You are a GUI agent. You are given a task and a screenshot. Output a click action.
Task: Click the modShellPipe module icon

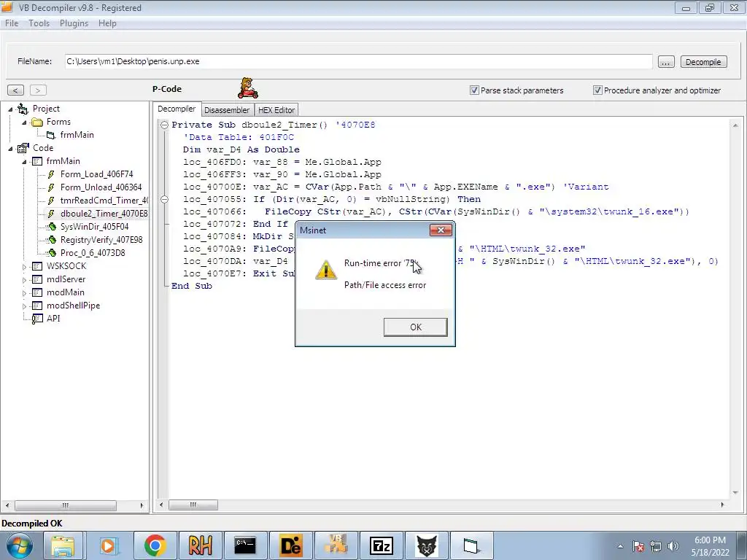point(37,306)
